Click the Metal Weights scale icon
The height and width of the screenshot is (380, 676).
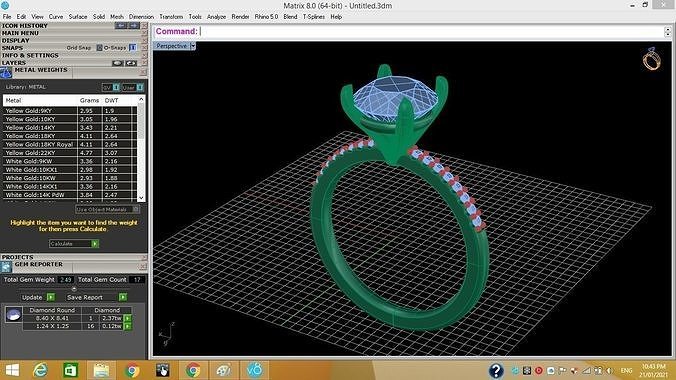(x=6, y=73)
